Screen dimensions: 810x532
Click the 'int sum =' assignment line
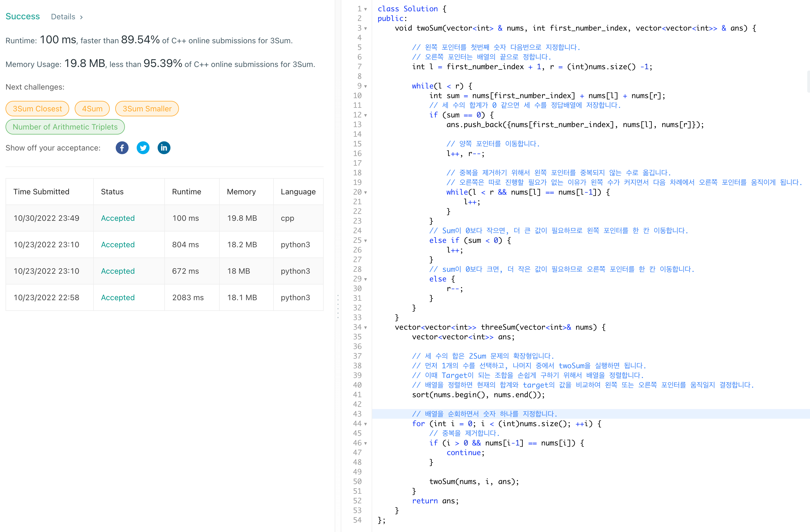click(547, 96)
